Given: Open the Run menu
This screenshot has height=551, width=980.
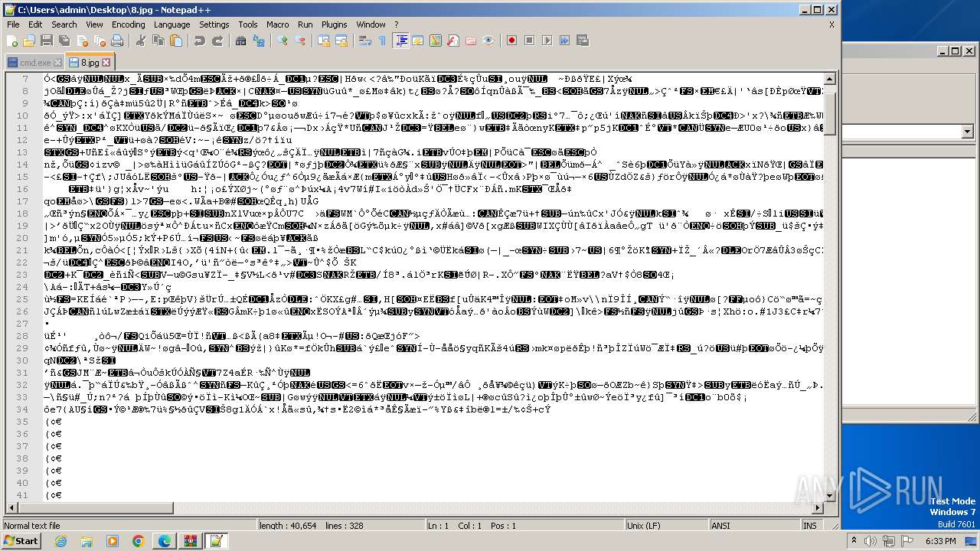Looking at the screenshot, I should coord(305,24).
